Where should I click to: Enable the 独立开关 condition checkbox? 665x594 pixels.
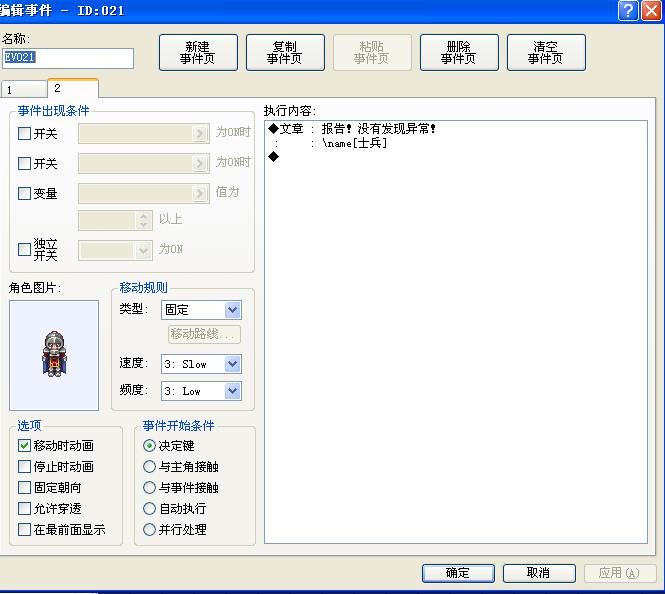[x=25, y=249]
